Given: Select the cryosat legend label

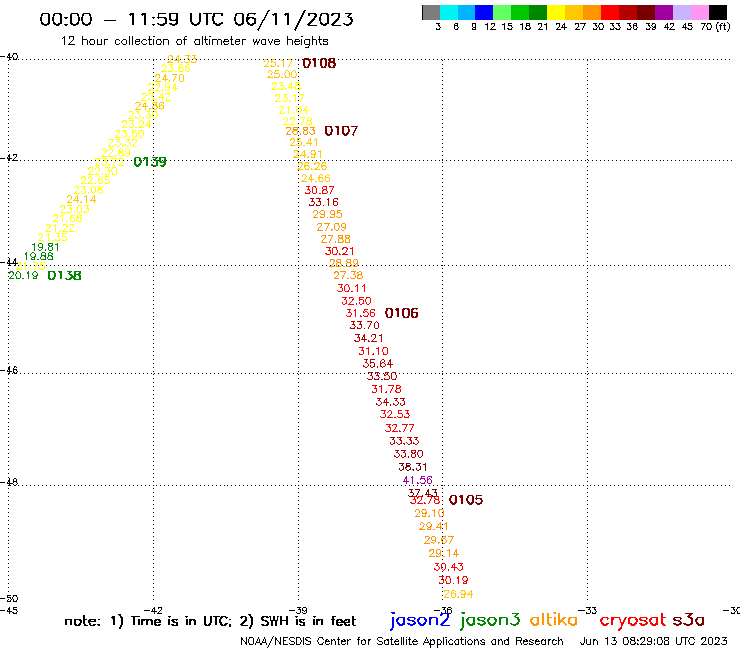Looking at the screenshot, I should click(x=633, y=621).
